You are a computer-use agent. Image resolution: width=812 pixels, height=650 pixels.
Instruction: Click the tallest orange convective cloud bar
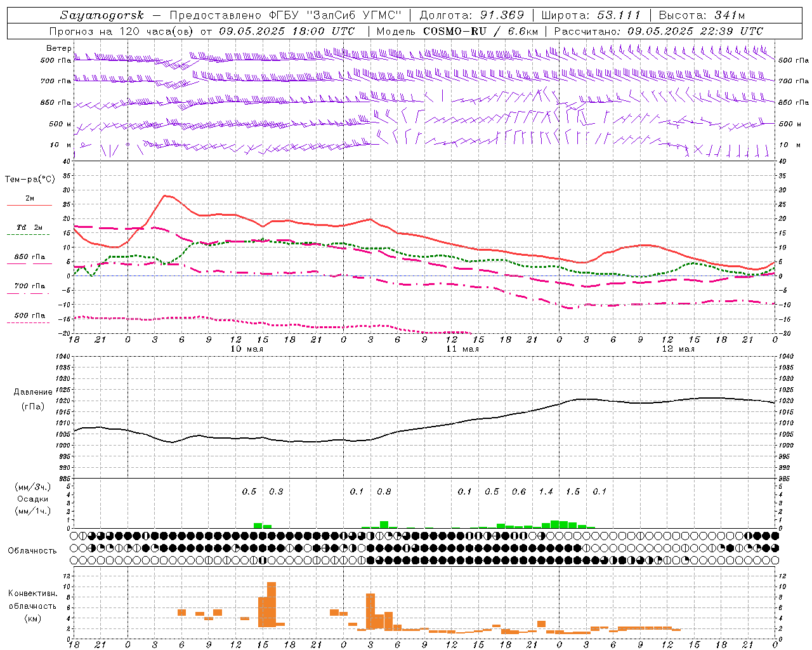pyautogui.click(x=272, y=604)
